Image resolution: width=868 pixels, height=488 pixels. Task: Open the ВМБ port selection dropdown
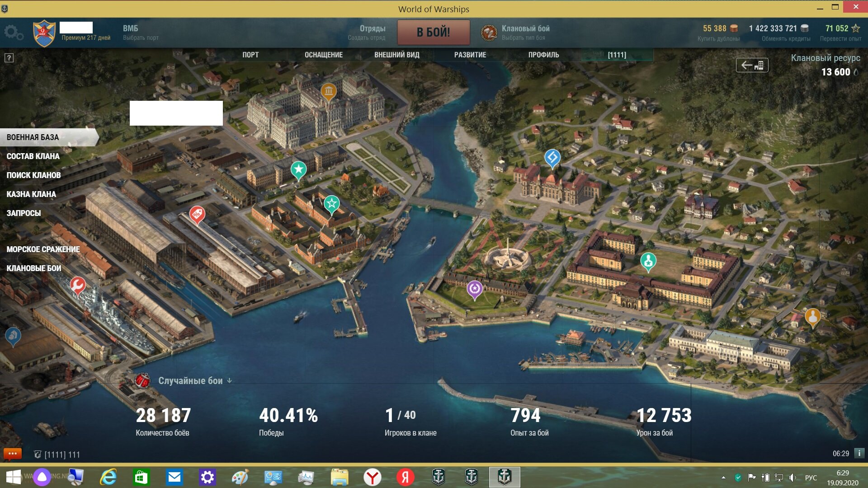coord(141,33)
